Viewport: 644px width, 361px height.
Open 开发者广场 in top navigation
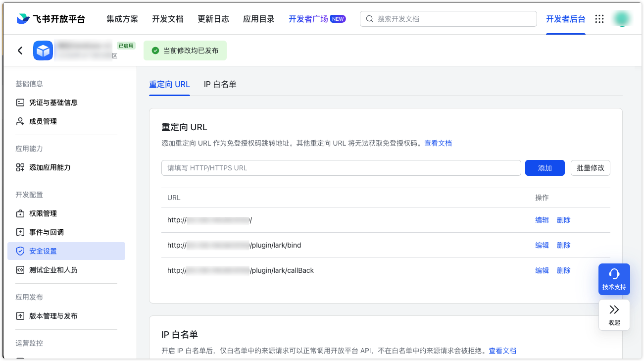coord(308,19)
